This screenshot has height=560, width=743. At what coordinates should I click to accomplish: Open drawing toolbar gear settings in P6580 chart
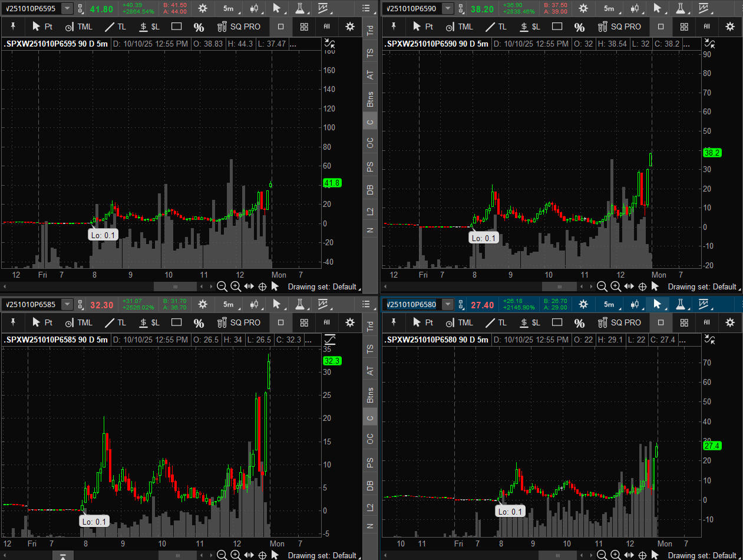coord(730,322)
